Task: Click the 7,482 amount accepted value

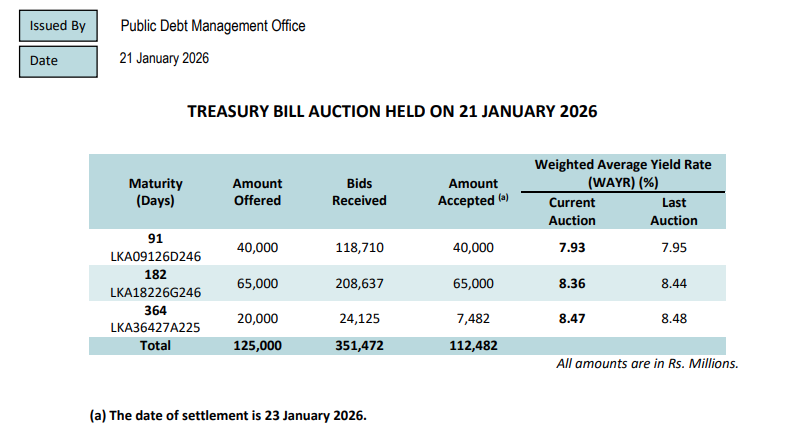Action: pos(473,318)
